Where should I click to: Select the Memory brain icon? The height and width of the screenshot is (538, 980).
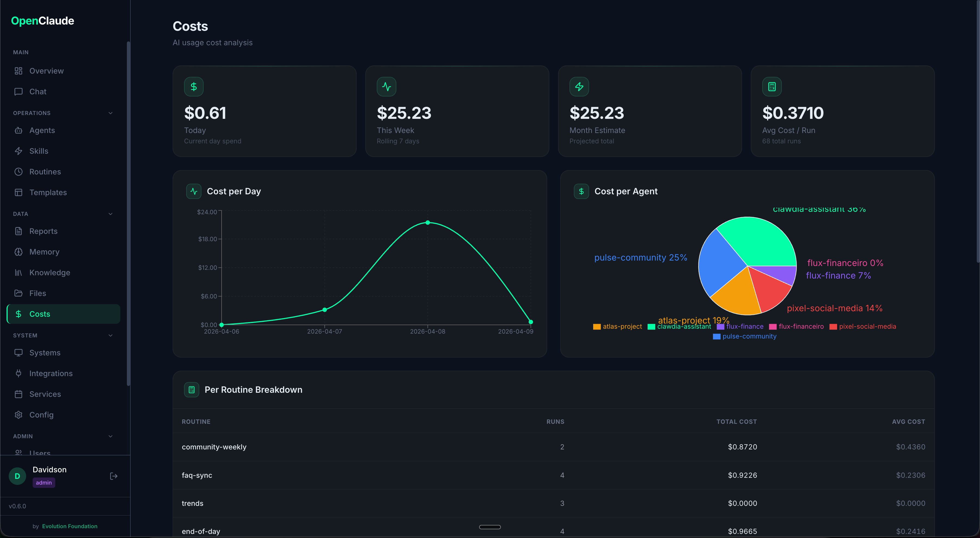point(18,252)
